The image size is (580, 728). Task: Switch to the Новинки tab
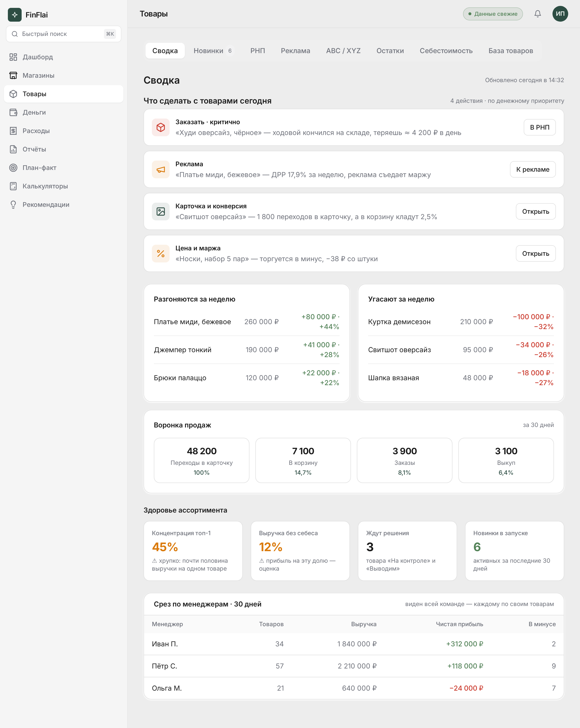[213, 51]
